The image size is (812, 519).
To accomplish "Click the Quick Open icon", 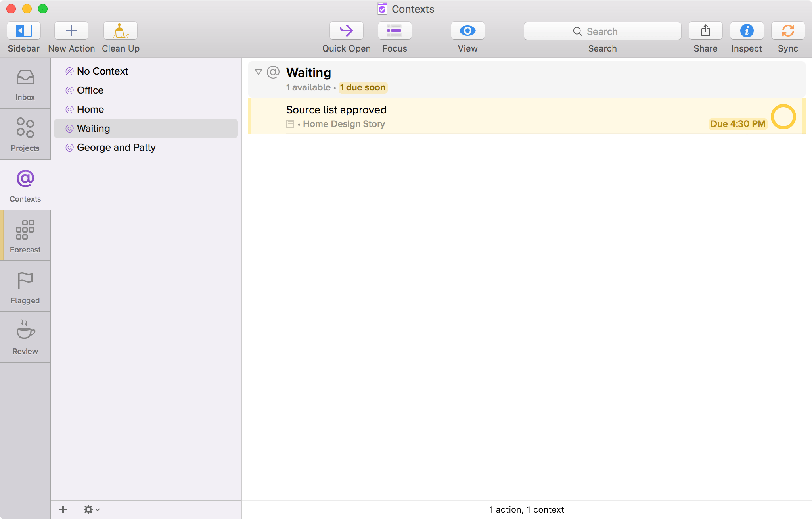I will pyautogui.click(x=346, y=31).
